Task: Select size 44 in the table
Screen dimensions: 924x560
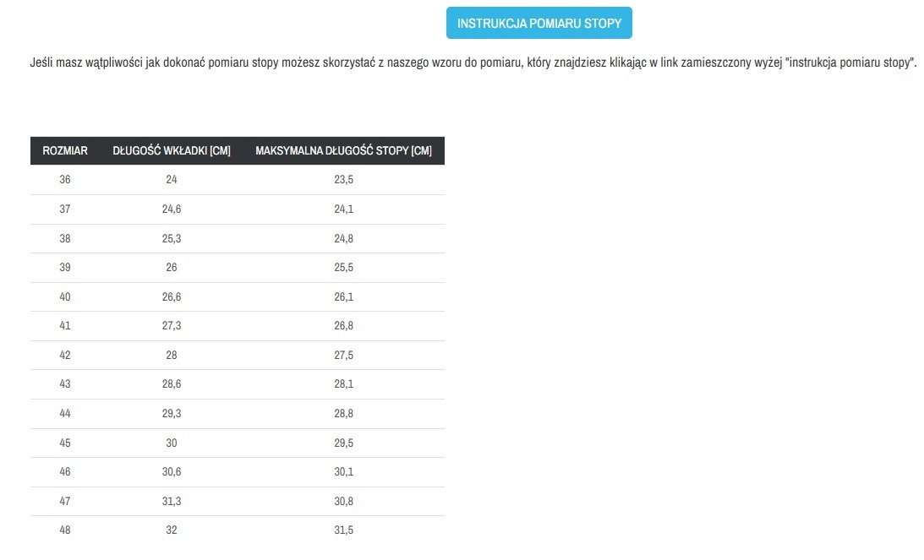Action: tap(65, 414)
